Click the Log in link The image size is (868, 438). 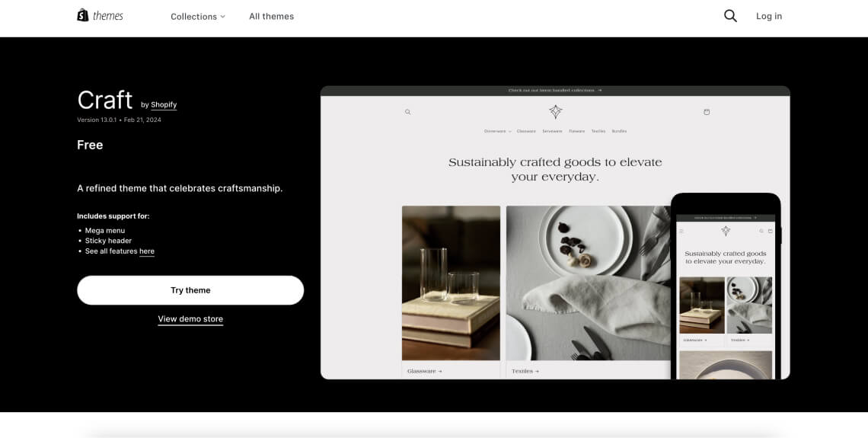pos(768,16)
